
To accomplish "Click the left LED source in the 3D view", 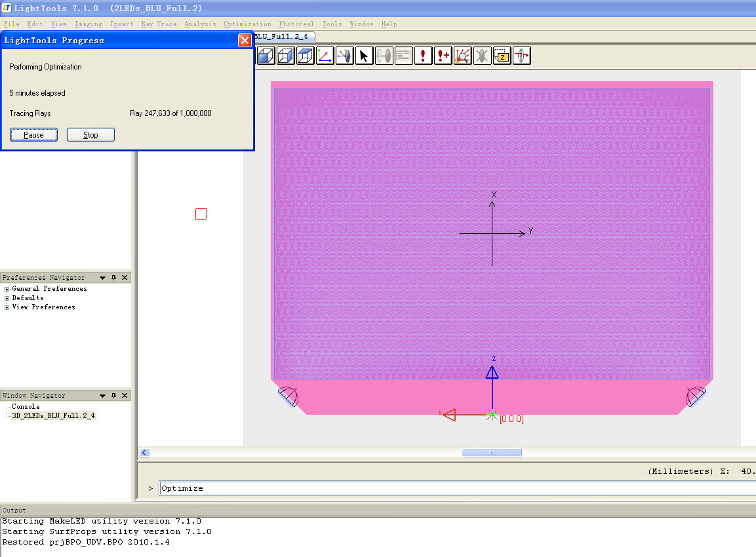I will (288, 397).
